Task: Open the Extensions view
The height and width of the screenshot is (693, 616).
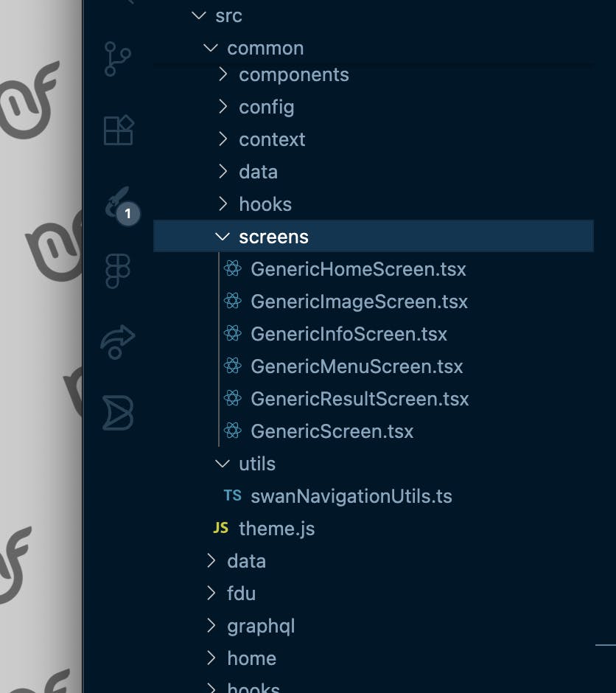Action: (x=118, y=130)
